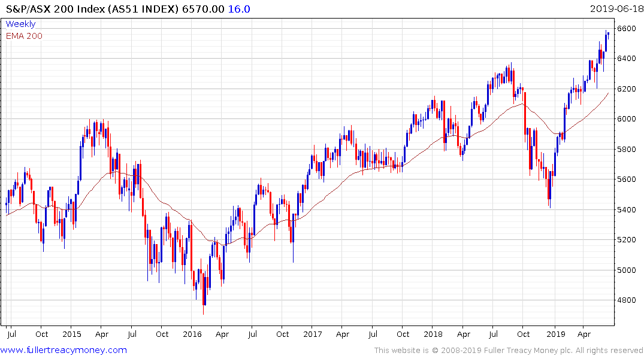Click the February 2016 low candle near 4700
644x359 pixels.
point(204,294)
